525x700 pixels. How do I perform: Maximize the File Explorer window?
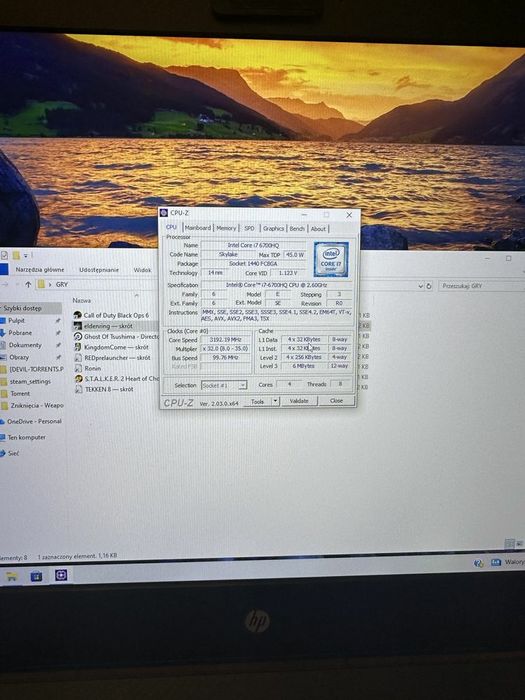click(x=508, y=258)
